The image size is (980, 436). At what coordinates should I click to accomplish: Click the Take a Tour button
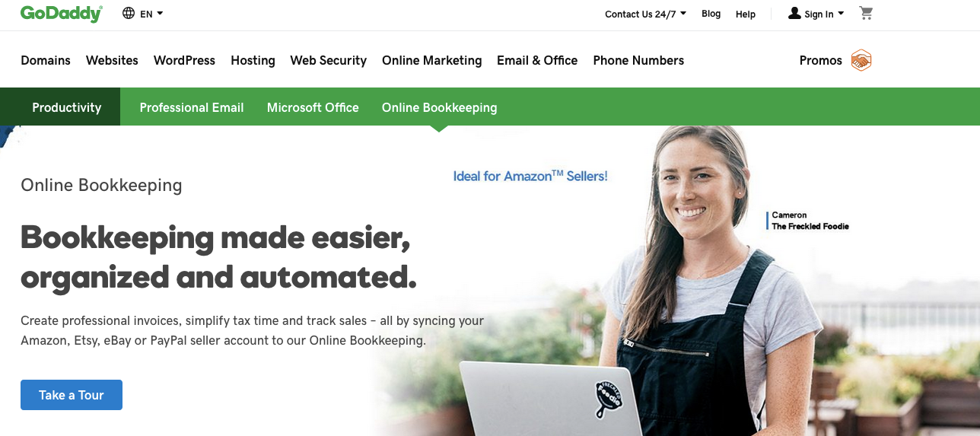72,395
